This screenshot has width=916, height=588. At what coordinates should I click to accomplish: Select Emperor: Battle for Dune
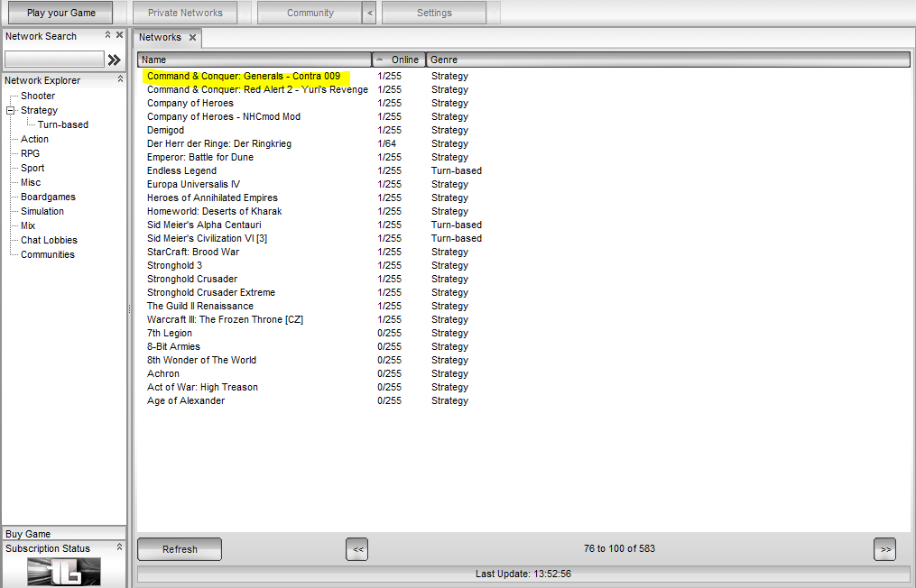200,157
